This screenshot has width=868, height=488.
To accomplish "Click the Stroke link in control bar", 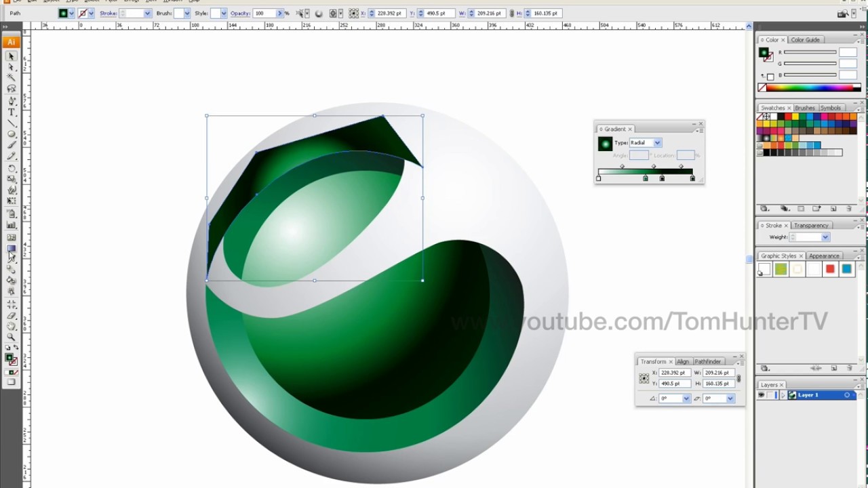I will [x=108, y=14].
